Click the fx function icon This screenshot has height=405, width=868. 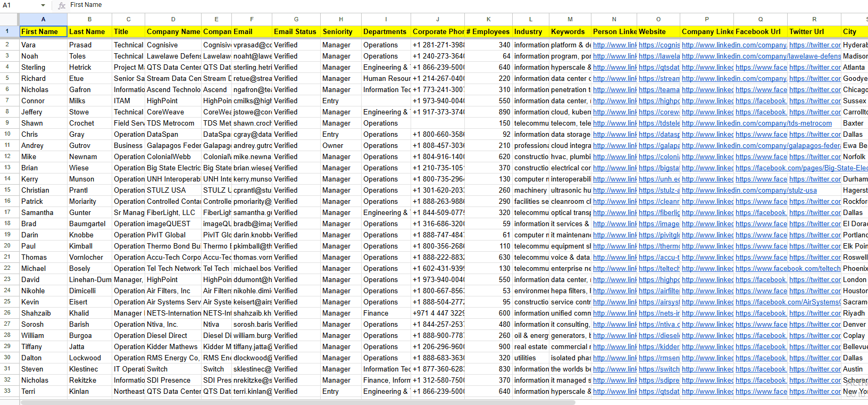(62, 5)
